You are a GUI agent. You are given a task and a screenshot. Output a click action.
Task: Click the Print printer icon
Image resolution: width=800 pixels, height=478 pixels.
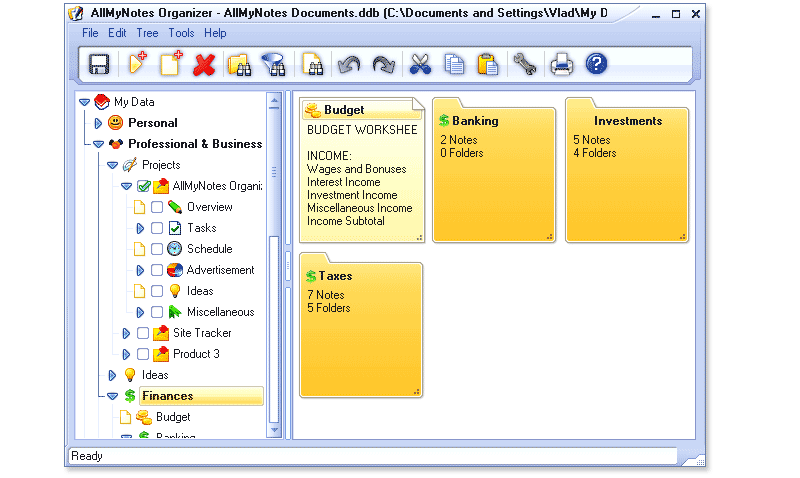561,65
